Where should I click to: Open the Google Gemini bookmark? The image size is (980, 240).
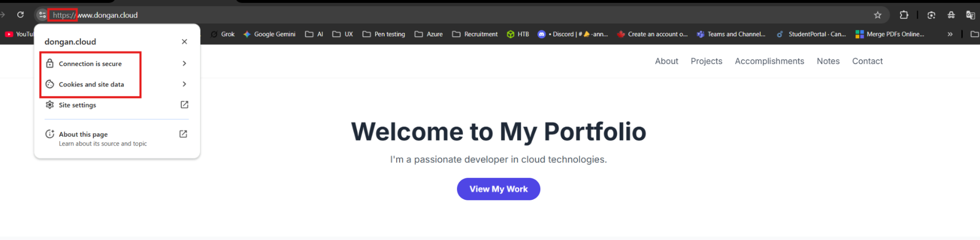pos(270,34)
